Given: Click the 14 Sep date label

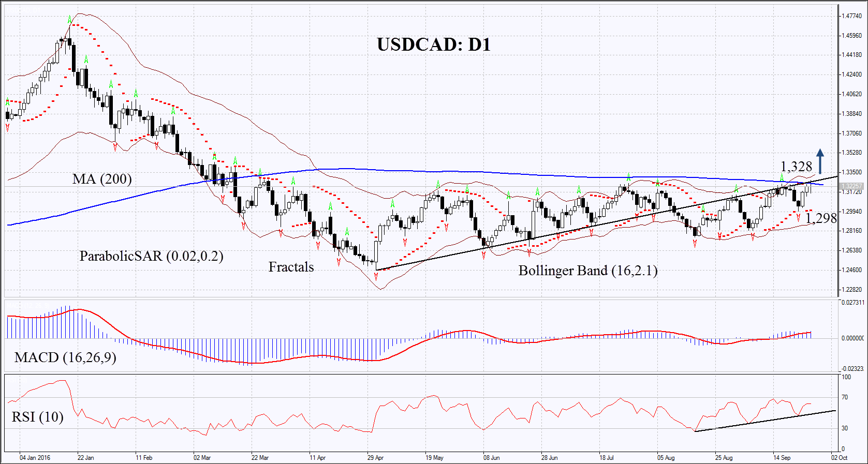Looking at the screenshot, I should pos(782,458).
